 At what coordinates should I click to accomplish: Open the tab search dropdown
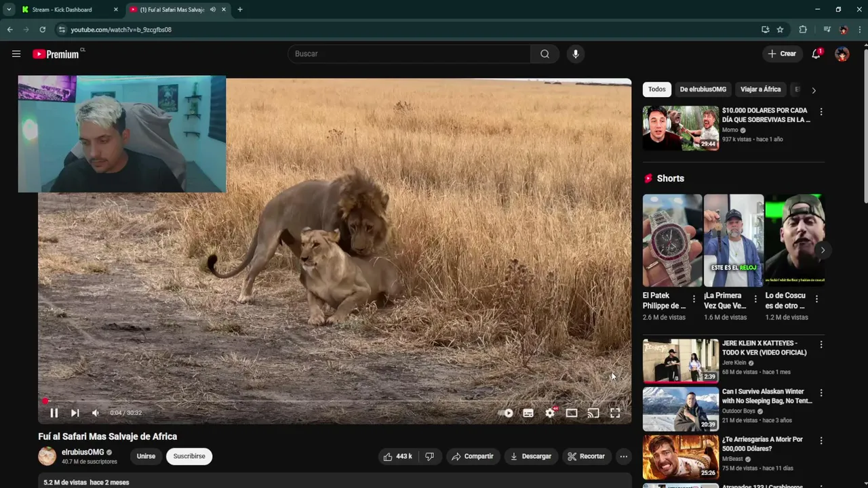8,9
